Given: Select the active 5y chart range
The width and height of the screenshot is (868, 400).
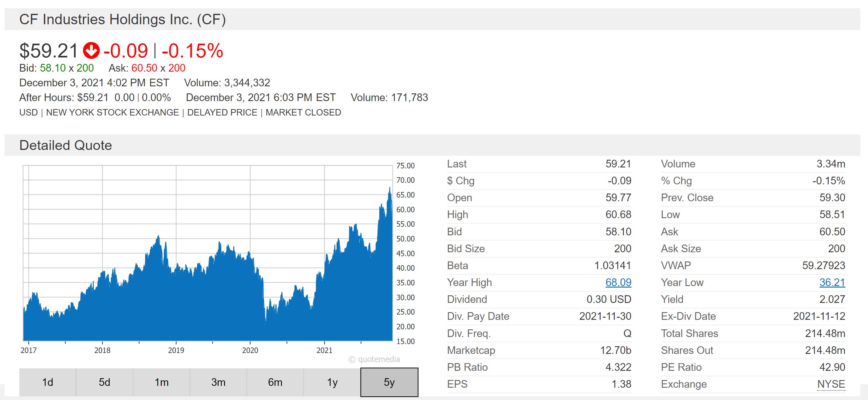Looking at the screenshot, I should [389, 382].
